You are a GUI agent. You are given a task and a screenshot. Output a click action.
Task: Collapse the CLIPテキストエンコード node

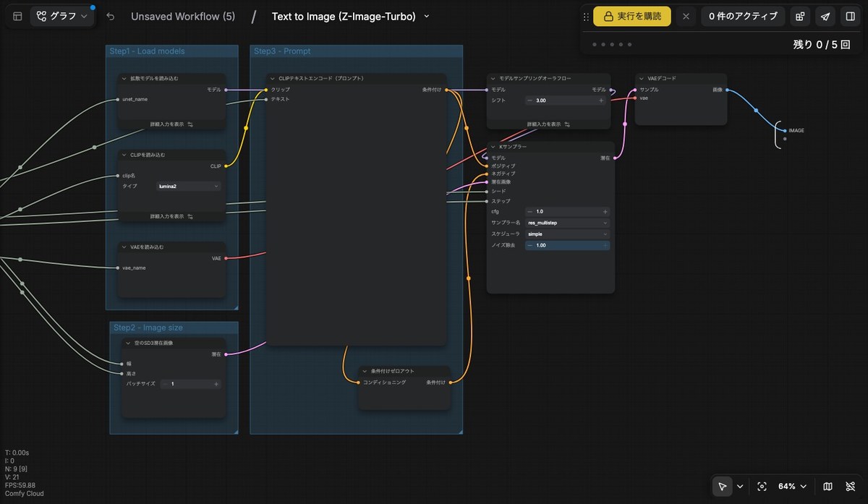[272, 78]
